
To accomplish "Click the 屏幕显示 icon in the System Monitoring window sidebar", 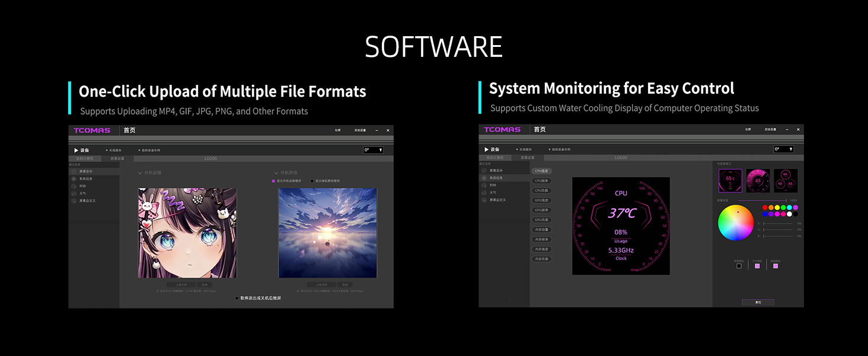I will (x=484, y=170).
